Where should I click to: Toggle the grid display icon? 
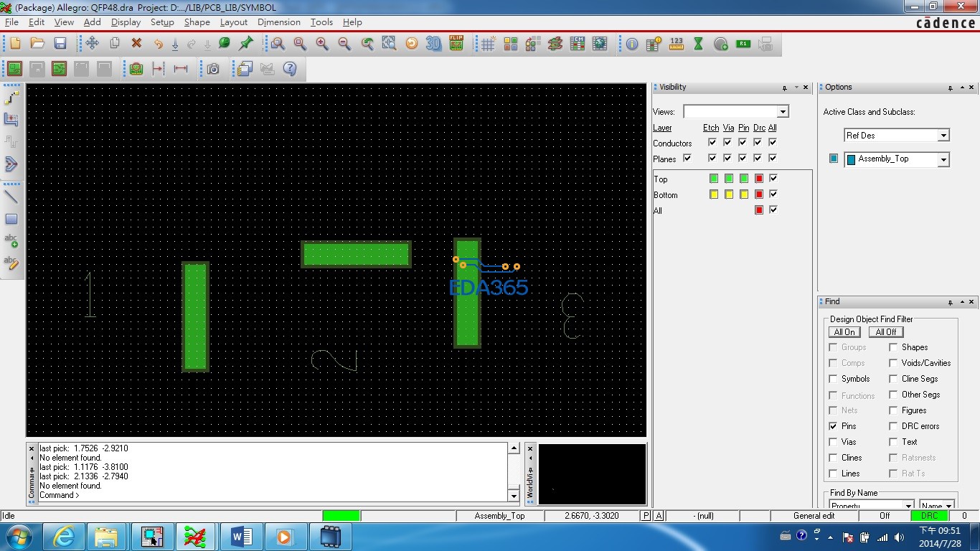489,44
